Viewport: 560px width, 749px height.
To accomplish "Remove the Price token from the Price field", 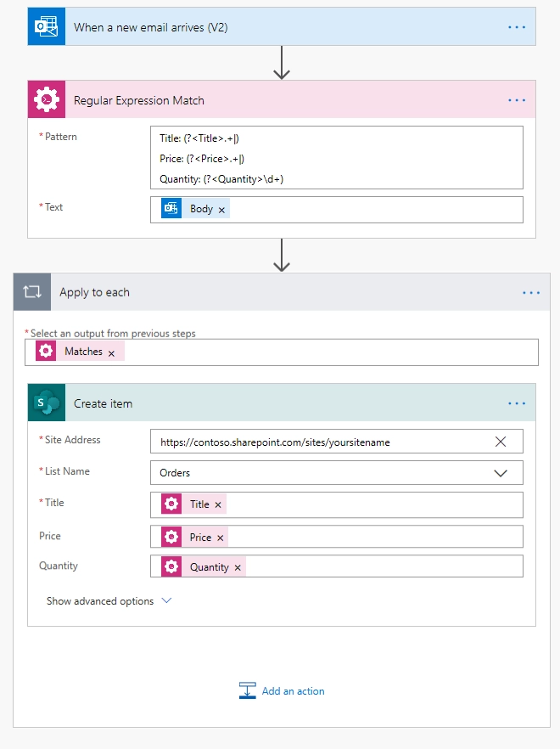I will coord(220,538).
